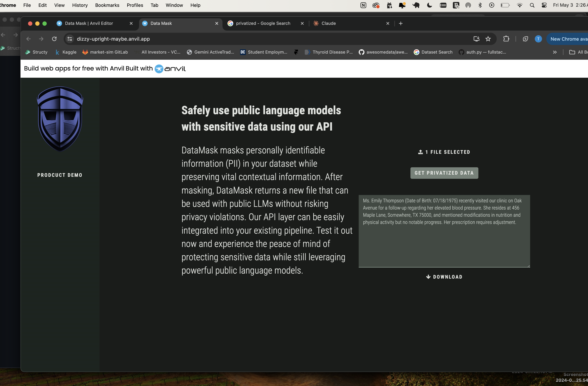
Task: Open macOS Control Center in menu bar
Action: [544, 5]
